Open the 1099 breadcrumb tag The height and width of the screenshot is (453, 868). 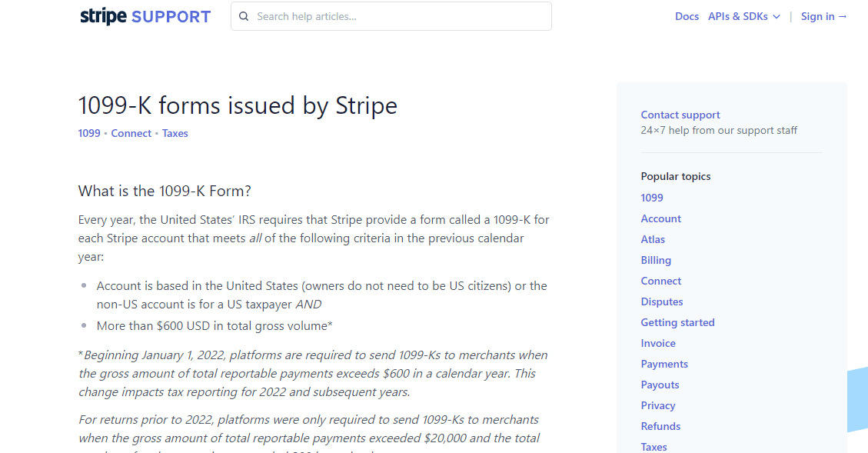[89, 133]
